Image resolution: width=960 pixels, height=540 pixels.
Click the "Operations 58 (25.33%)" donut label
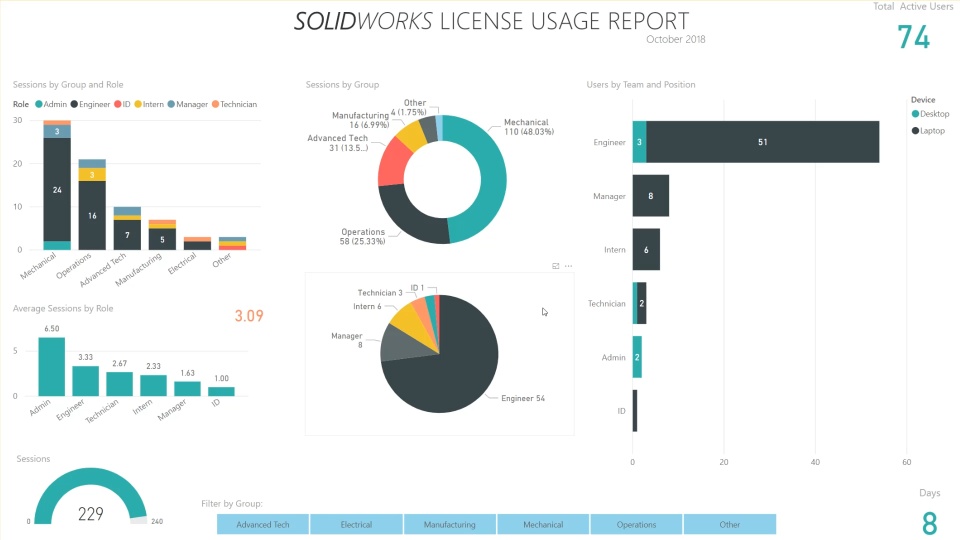[362, 236]
